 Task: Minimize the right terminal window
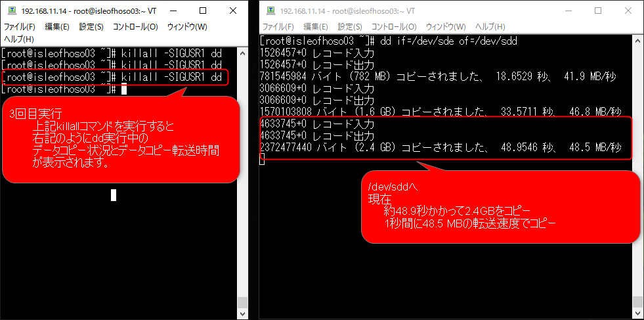[x=568, y=11]
